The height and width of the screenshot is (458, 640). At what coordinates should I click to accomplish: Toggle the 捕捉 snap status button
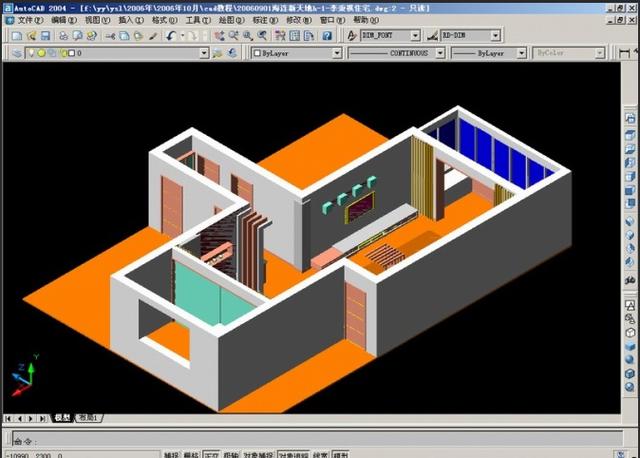pos(171,455)
